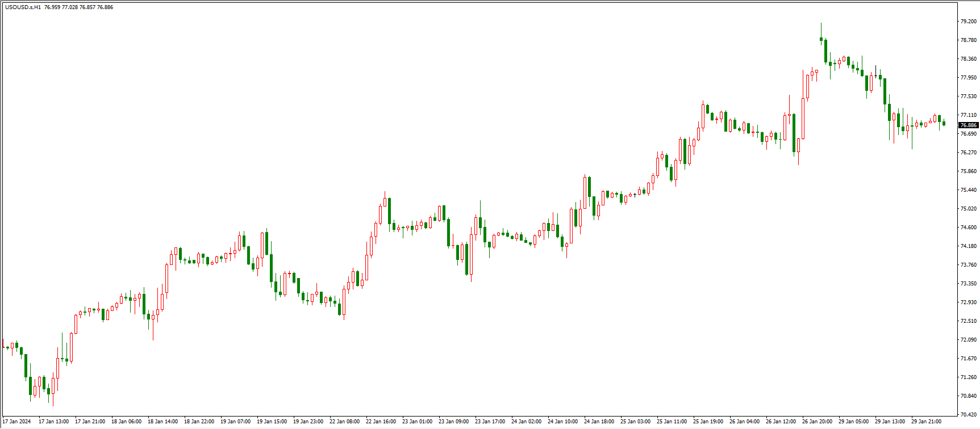Pick the 77.530 price scale value
The image size is (980, 429).
(x=969, y=96)
